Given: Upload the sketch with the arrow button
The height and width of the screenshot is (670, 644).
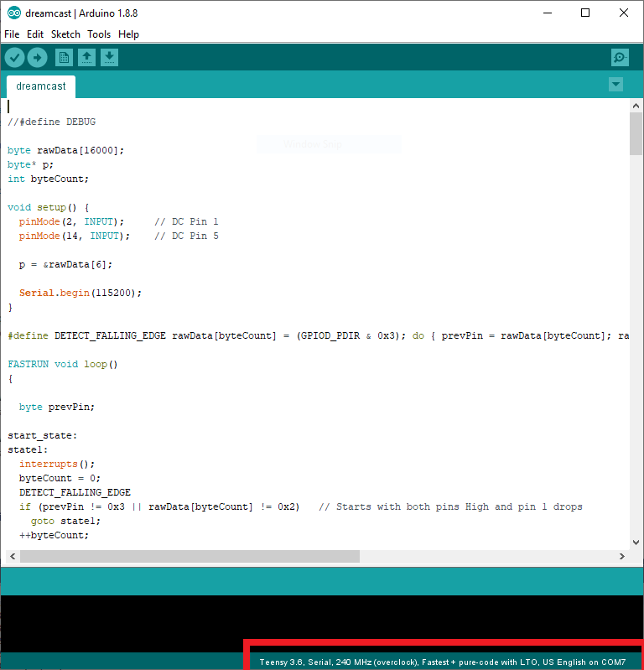Looking at the screenshot, I should pyautogui.click(x=37, y=58).
